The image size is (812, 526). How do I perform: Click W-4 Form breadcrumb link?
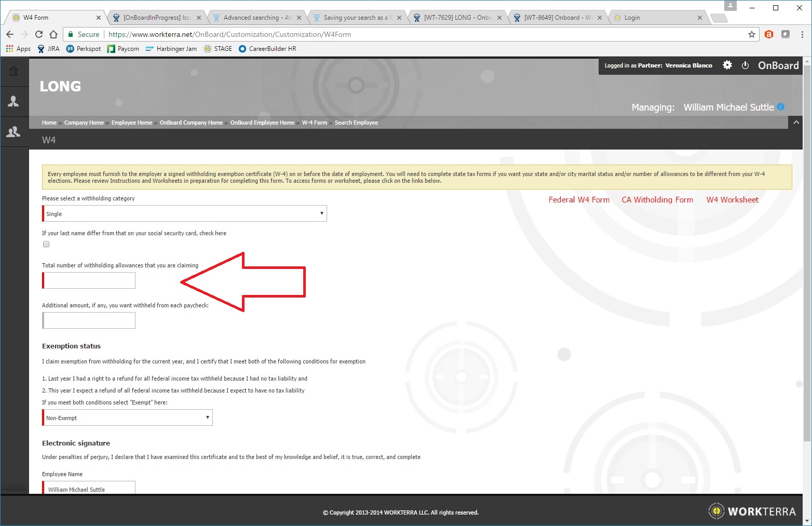click(315, 123)
